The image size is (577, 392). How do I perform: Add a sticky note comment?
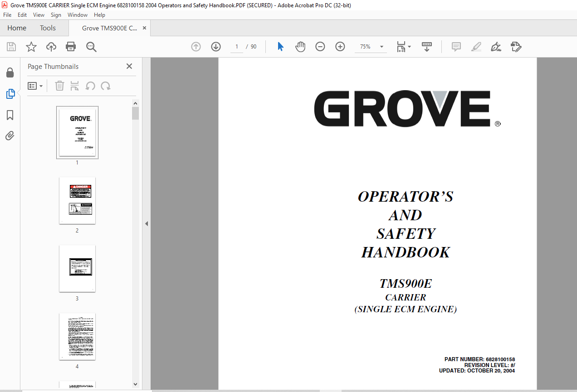tap(456, 47)
